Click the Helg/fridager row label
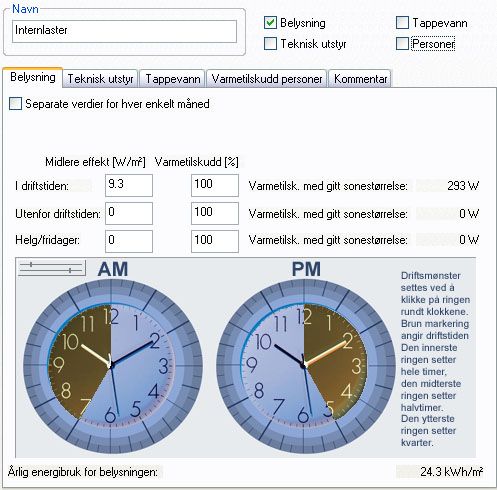Image resolution: width=497 pixels, height=490 pixels. [x=47, y=240]
